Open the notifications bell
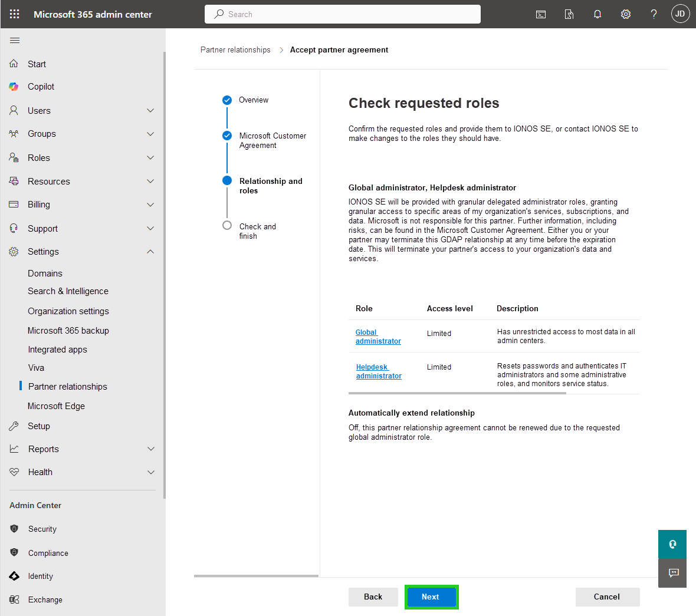 tap(597, 14)
